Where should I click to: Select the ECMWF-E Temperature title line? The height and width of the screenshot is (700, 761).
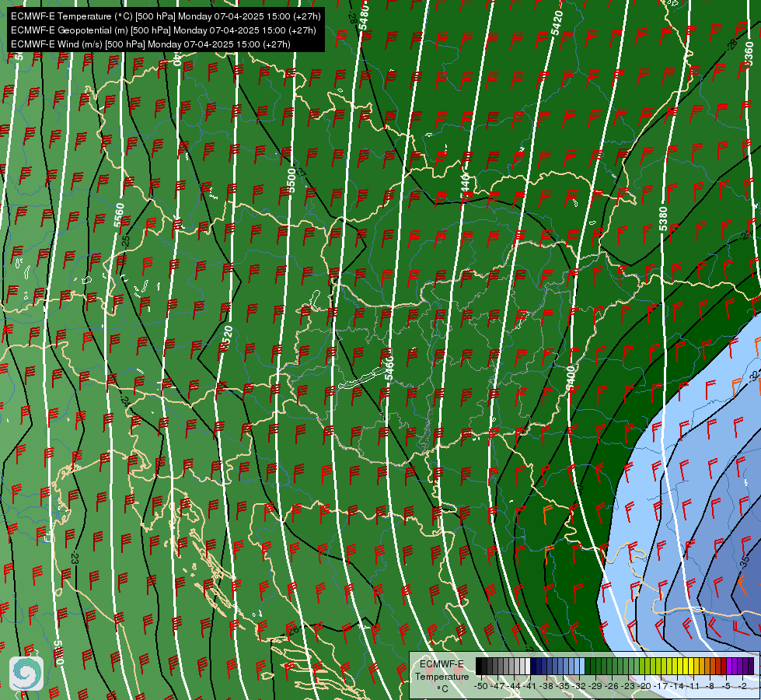click(x=166, y=16)
